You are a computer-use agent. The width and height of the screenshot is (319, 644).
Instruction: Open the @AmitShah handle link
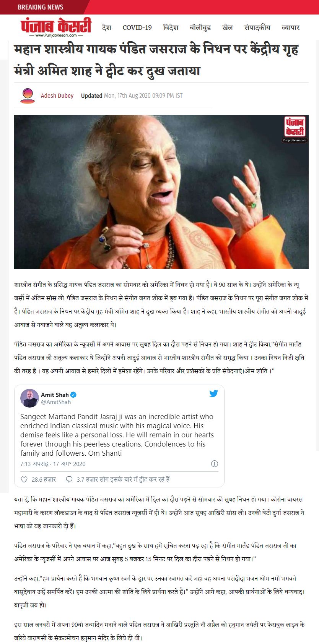click(56, 402)
